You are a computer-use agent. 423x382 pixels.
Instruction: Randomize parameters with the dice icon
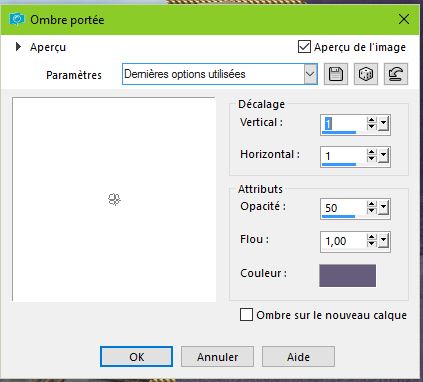click(x=366, y=74)
